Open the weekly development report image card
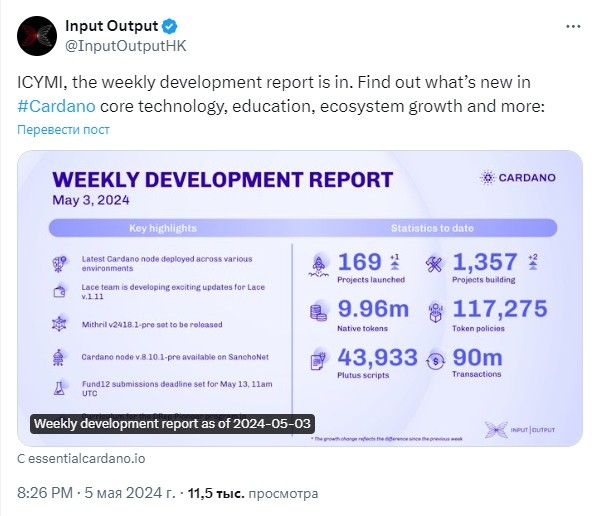Screen dimensions: 596x516 point(300,298)
